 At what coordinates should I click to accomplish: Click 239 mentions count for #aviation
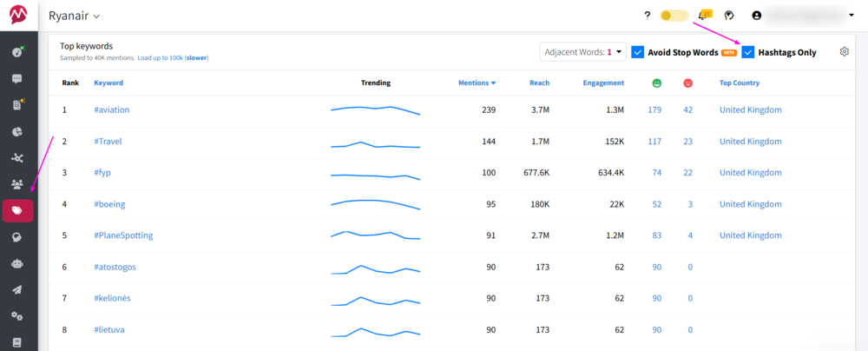(489, 109)
